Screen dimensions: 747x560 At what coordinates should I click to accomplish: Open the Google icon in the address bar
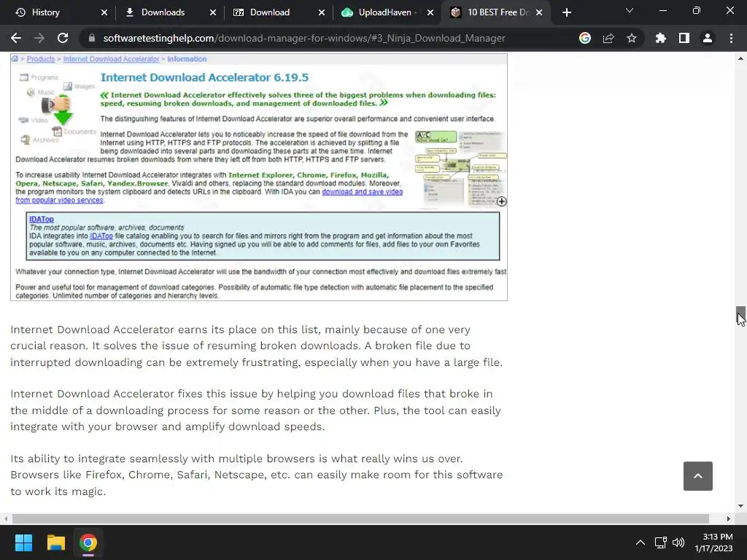584,38
